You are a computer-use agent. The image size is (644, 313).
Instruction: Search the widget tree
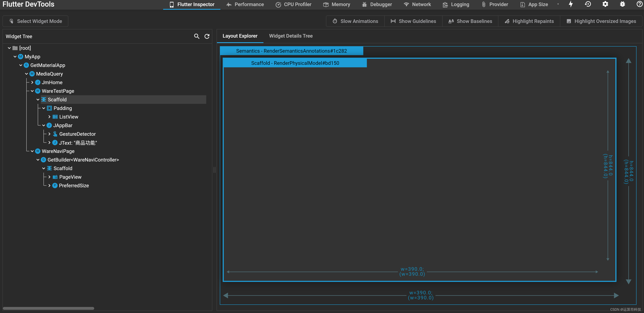197,36
